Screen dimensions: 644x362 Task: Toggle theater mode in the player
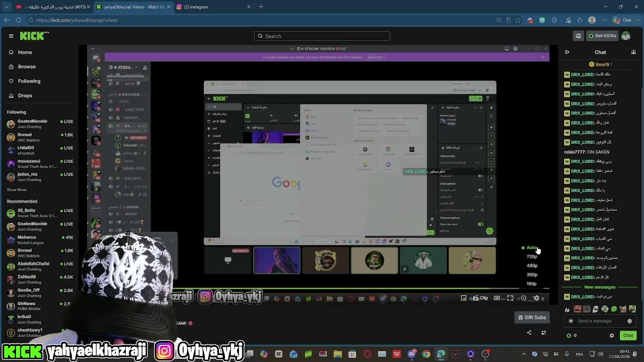click(497, 298)
